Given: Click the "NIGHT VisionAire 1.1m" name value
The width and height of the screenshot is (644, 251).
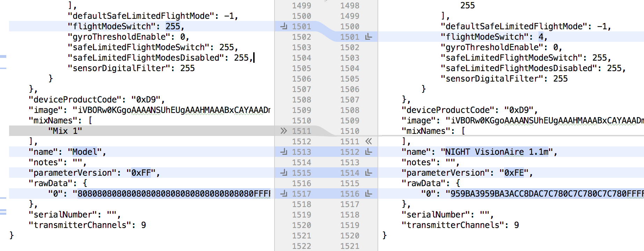Looking at the screenshot, I should (x=497, y=152).
